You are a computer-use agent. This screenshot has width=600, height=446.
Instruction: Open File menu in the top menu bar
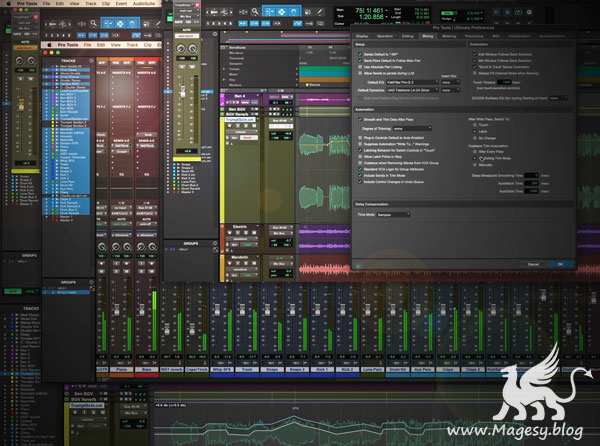46,3
